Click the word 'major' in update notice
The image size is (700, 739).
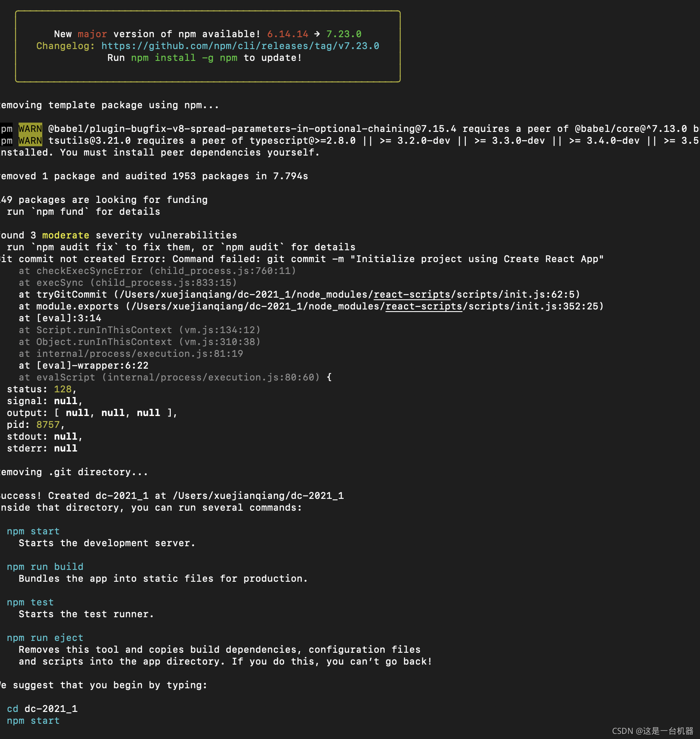[92, 34]
